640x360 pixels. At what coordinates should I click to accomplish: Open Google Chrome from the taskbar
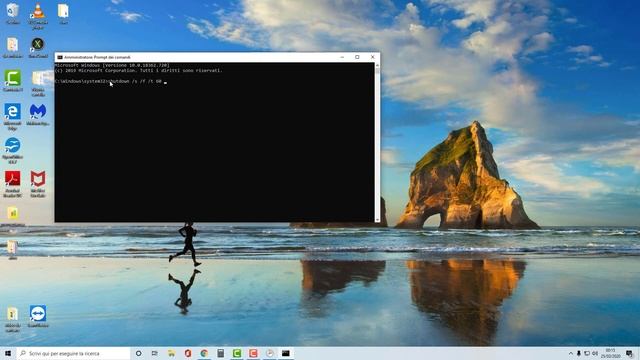click(x=204, y=353)
